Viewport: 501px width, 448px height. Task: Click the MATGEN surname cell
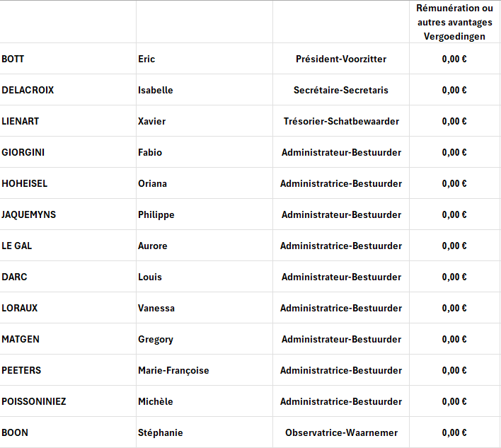pos(21,339)
